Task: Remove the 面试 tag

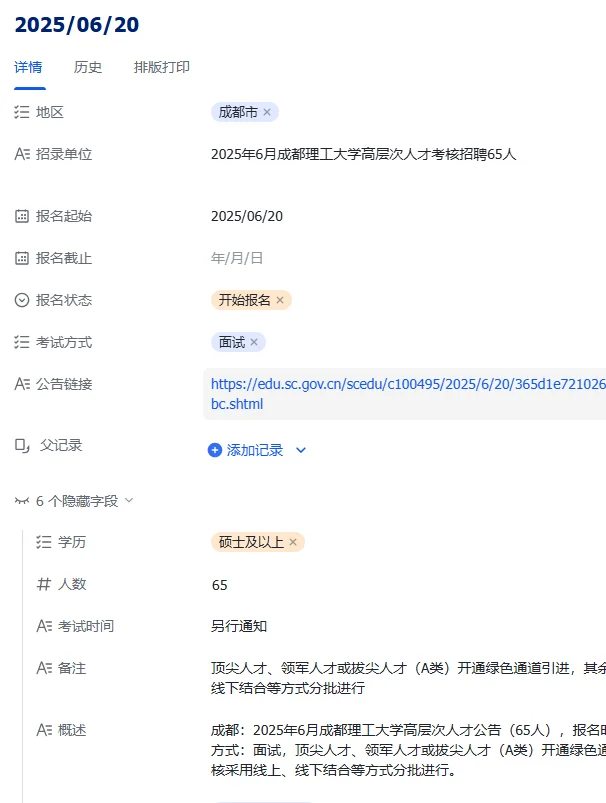Action: (x=254, y=342)
